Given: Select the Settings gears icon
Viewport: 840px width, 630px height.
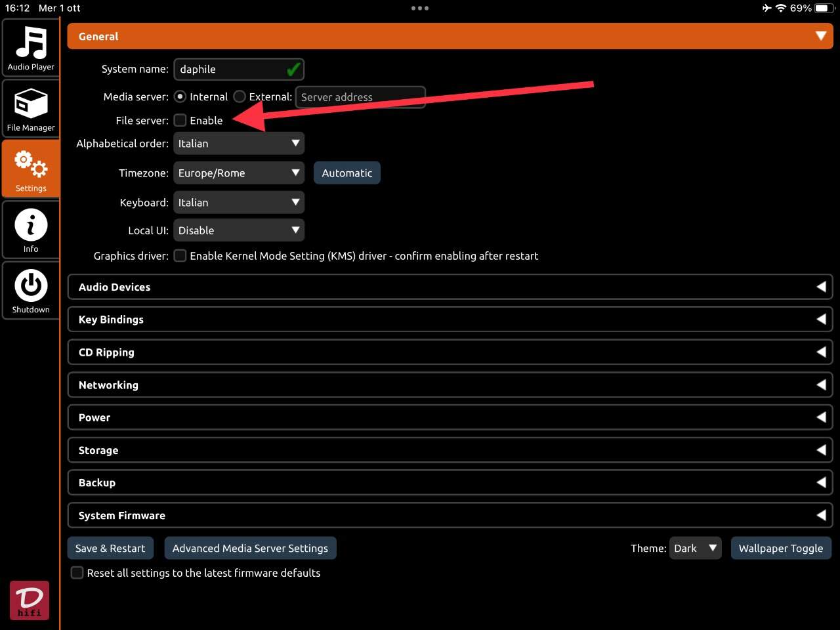Looking at the screenshot, I should pyautogui.click(x=31, y=169).
